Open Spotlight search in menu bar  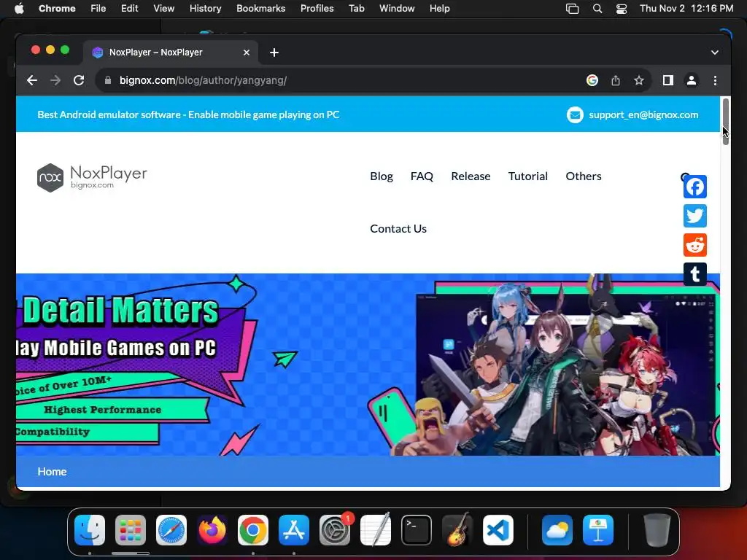597,9
